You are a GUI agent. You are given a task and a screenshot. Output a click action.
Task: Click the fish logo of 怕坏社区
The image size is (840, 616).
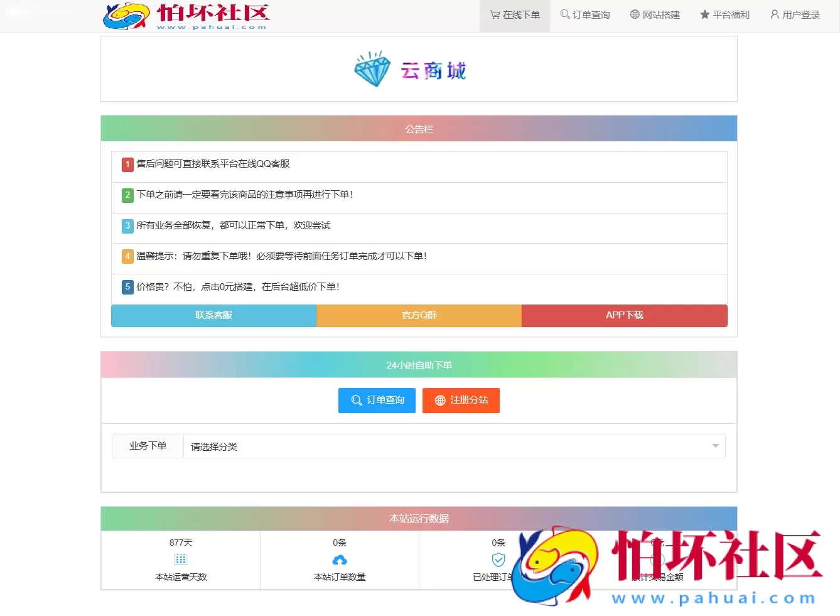click(x=124, y=16)
